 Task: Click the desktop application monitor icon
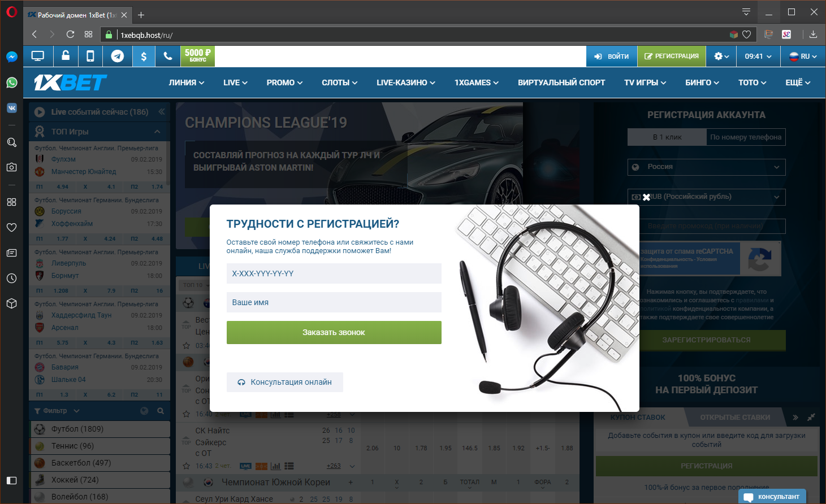[38, 56]
